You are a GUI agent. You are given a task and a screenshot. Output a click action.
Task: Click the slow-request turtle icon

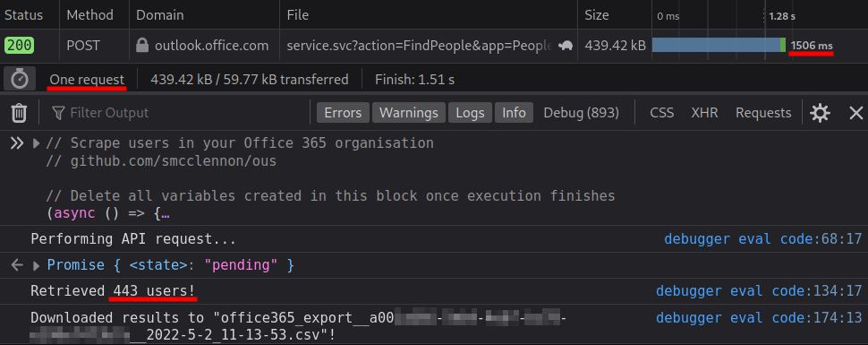[566, 46]
